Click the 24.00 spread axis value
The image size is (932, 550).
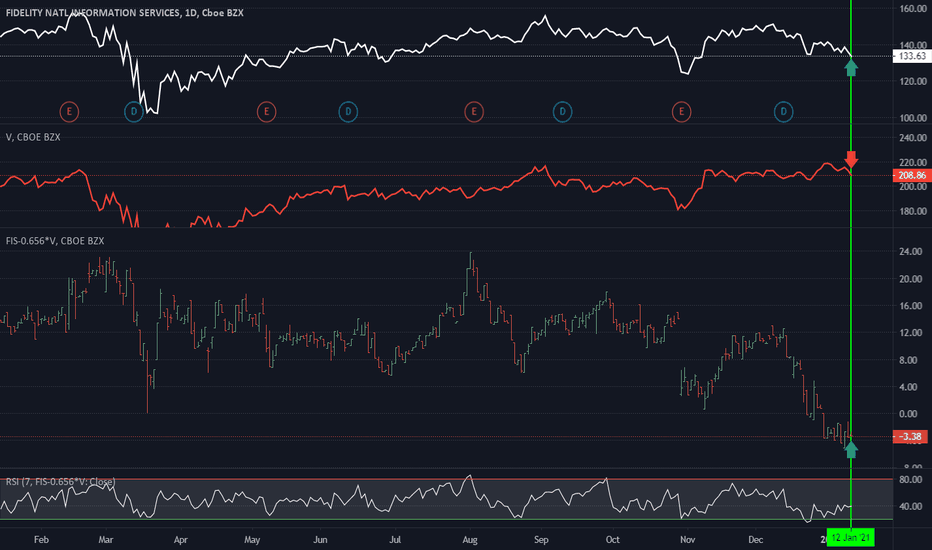pyautogui.click(x=911, y=252)
